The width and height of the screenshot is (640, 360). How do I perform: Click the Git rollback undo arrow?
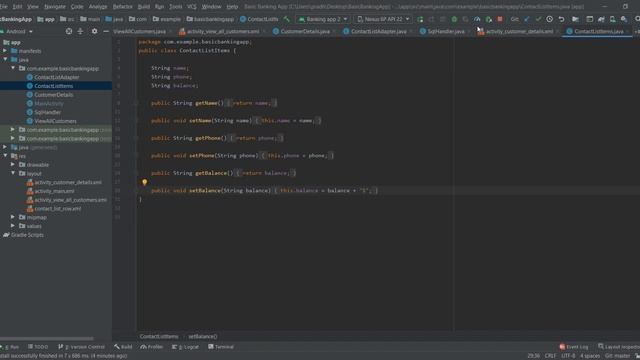click(561, 19)
